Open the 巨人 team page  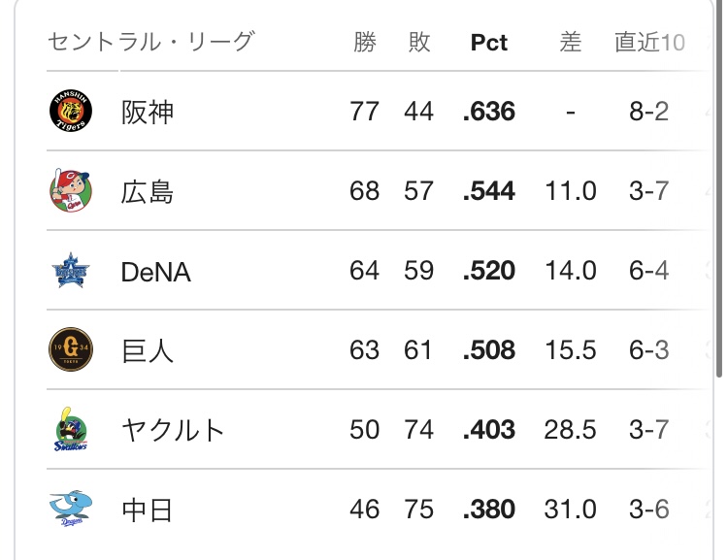pos(148,350)
